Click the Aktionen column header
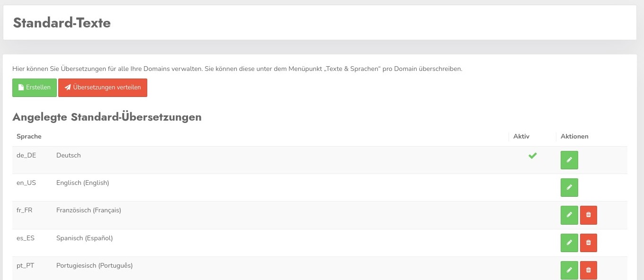 click(574, 136)
